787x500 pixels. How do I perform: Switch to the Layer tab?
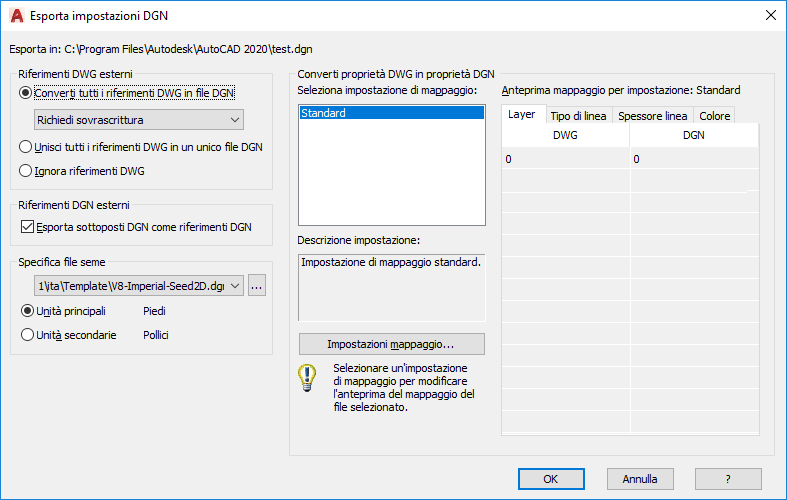click(521, 114)
